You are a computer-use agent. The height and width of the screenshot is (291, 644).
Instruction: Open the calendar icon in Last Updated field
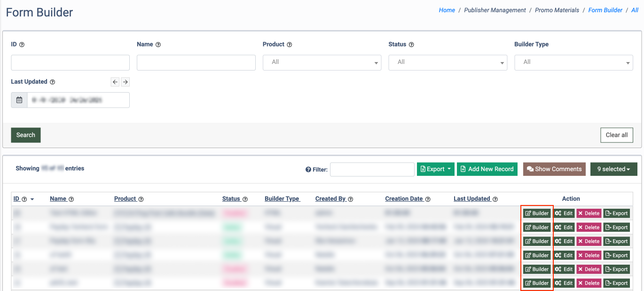(19, 100)
